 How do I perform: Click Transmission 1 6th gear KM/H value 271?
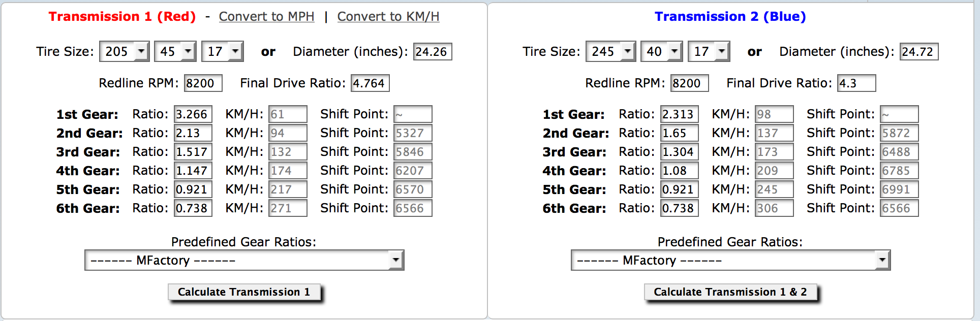click(288, 208)
